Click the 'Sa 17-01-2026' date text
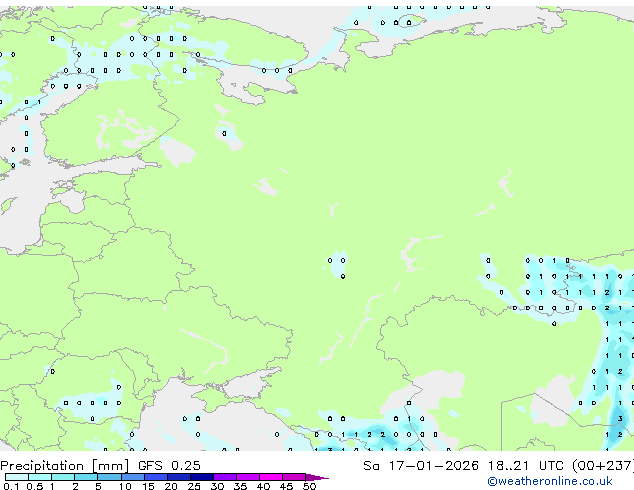The height and width of the screenshot is (490, 634). point(421,466)
